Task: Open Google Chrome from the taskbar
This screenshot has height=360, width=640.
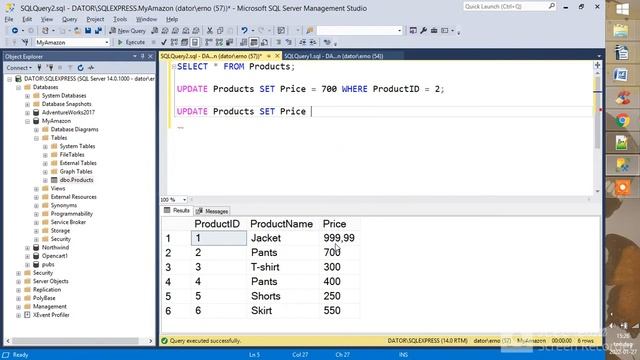Action: point(622,121)
